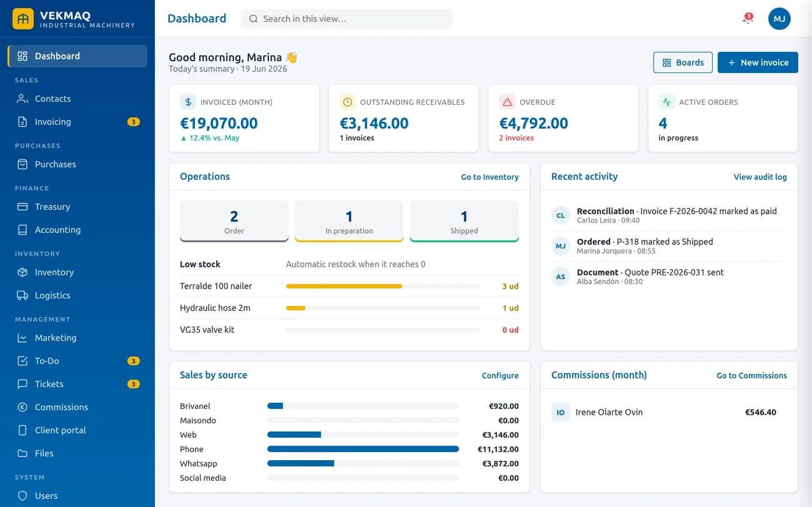Click the Invoicing badge showing 3
812x507 pixels.
pos(133,122)
